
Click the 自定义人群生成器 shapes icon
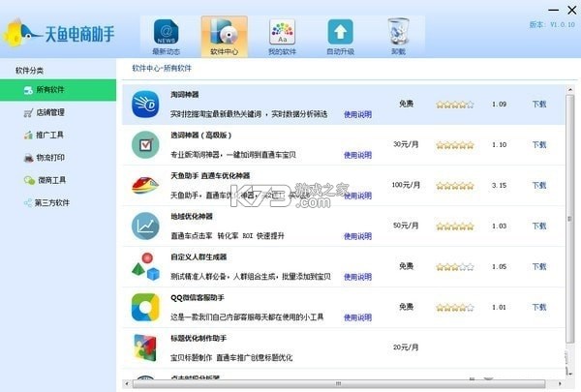[x=145, y=267]
